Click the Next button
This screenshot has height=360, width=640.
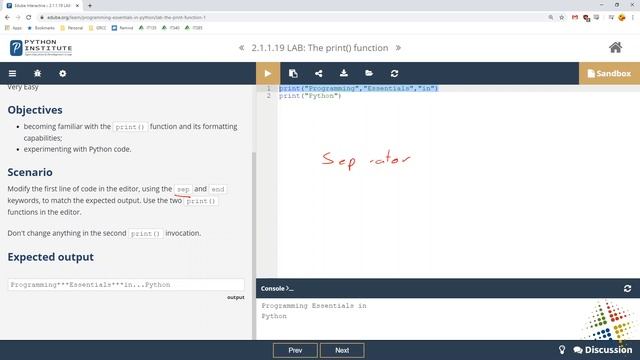pos(342,350)
